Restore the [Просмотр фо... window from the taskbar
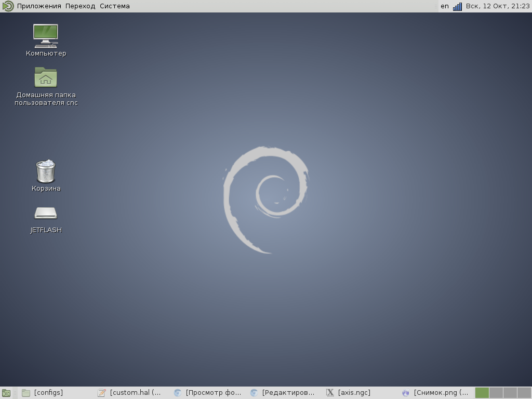 (208, 393)
